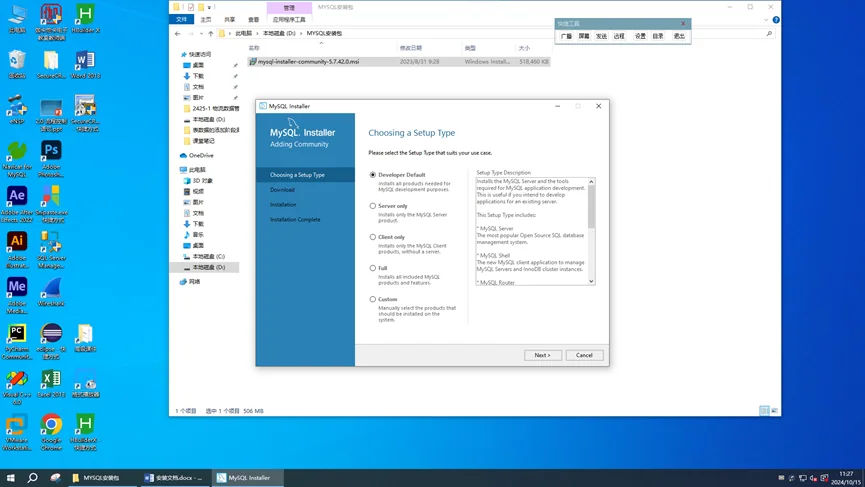Click the description box scroll up arrow
865x487 pixels.
click(x=591, y=181)
